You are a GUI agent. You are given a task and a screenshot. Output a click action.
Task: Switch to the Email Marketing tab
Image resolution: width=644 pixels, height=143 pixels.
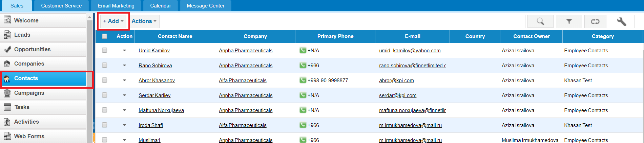coord(116,6)
